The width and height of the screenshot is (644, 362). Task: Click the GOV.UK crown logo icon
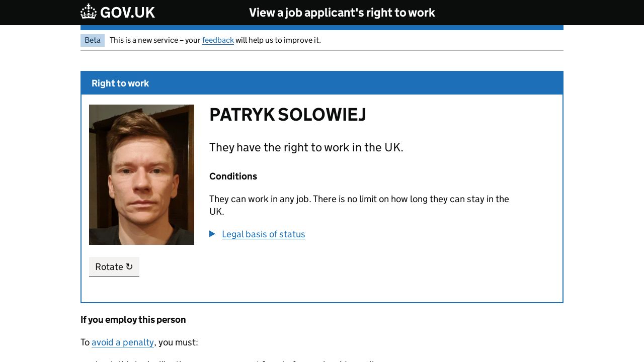[89, 12]
